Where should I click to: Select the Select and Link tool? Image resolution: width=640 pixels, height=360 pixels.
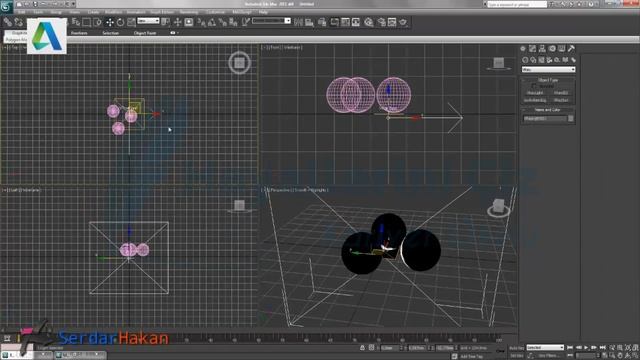click(x=7, y=22)
